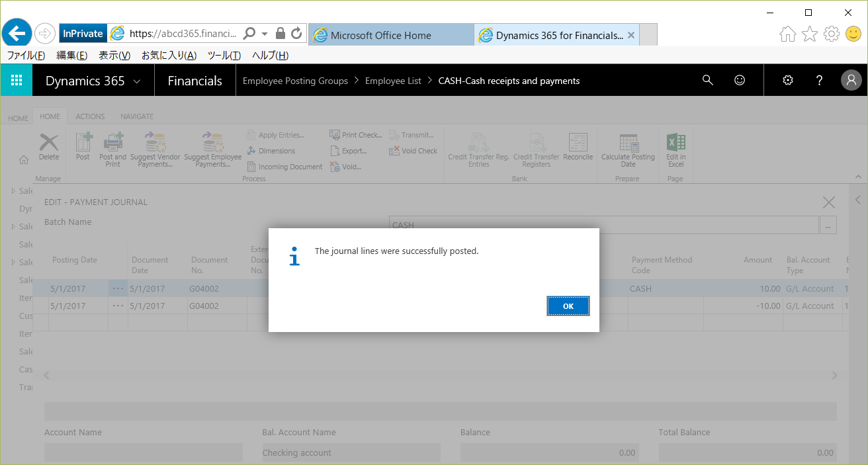Click Posting Date column header
Screen dimensions: 868x465
pyautogui.click(x=75, y=260)
